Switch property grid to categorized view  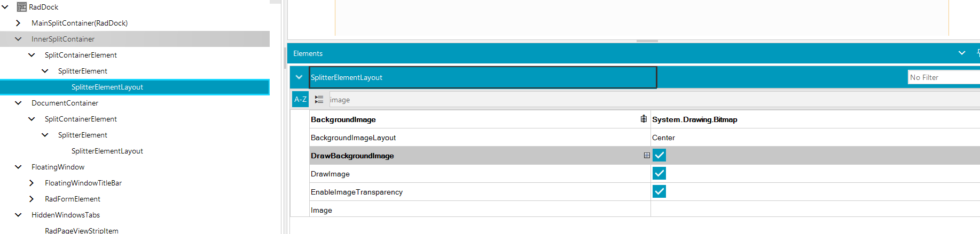click(x=319, y=100)
